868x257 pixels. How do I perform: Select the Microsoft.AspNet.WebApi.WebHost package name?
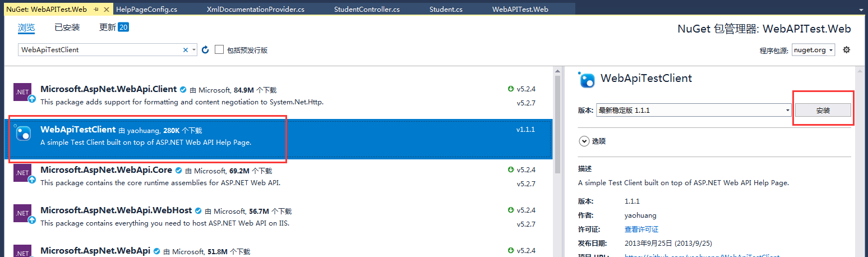click(116, 210)
